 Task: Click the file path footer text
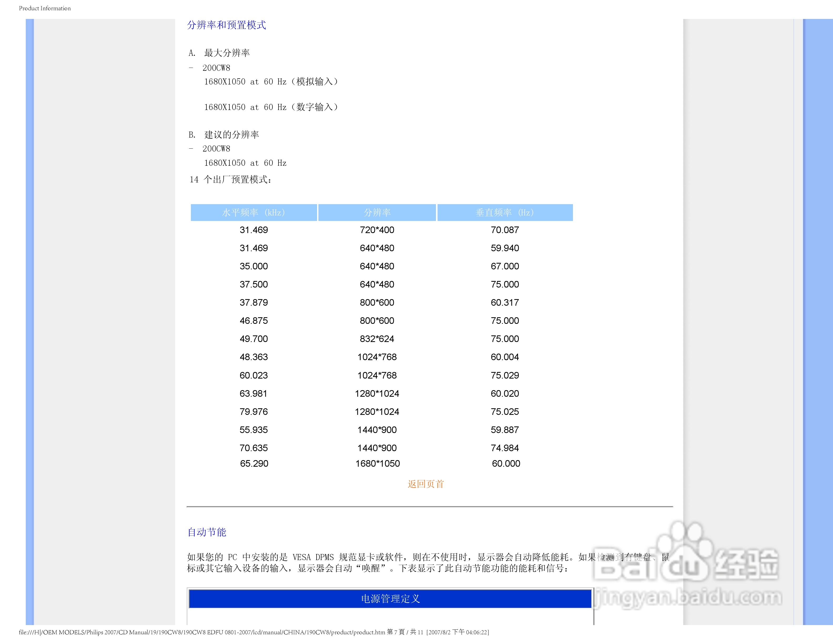[254, 632]
